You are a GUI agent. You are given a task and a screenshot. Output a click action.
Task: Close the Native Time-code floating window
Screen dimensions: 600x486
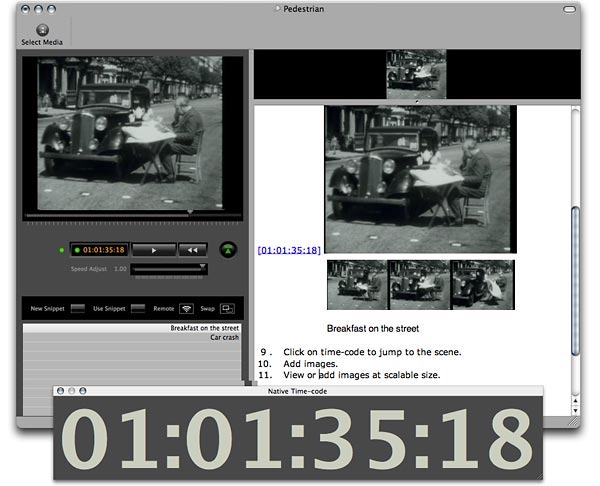coord(61,391)
